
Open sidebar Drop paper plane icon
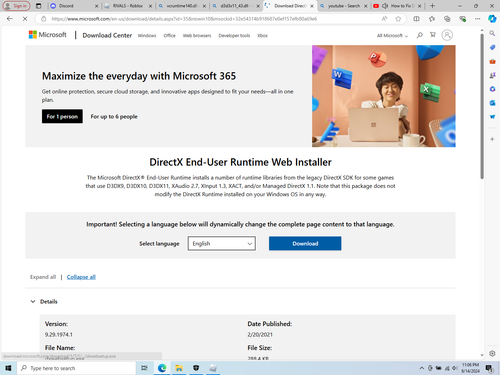tap(492, 117)
